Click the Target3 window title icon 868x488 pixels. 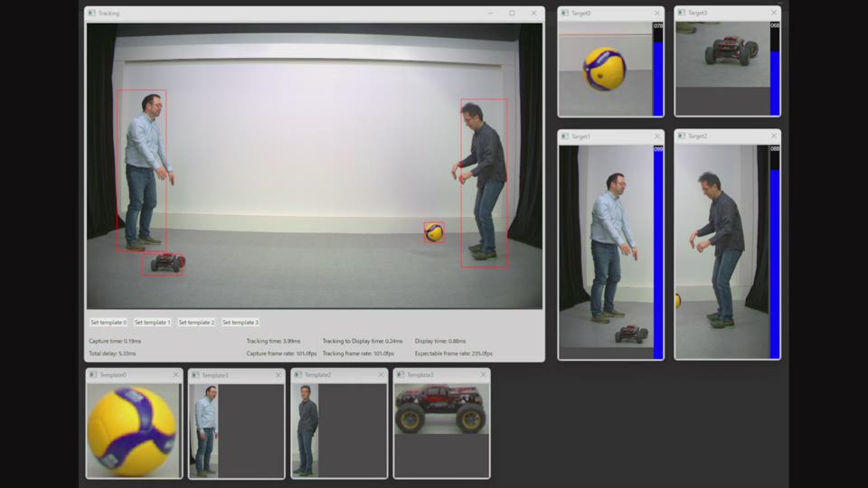click(x=682, y=14)
